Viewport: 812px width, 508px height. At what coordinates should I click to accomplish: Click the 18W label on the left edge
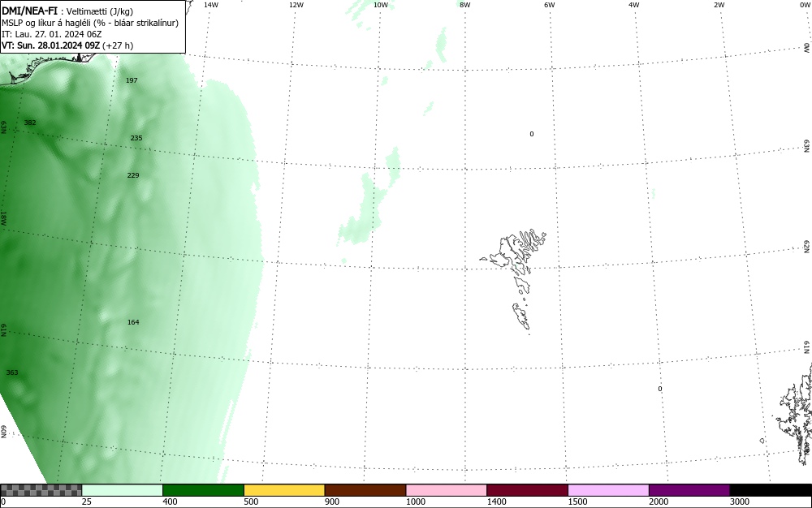(x=3, y=217)
